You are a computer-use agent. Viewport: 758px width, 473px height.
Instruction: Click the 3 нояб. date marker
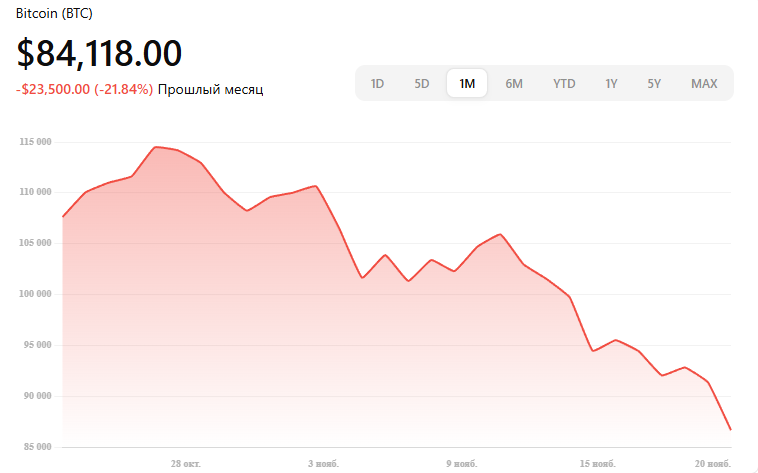[x=324, y=463]
